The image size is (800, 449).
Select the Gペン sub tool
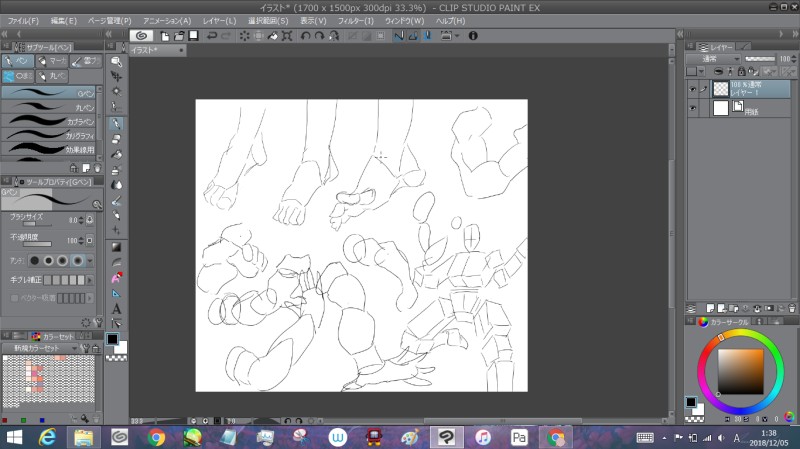point(49,93)
